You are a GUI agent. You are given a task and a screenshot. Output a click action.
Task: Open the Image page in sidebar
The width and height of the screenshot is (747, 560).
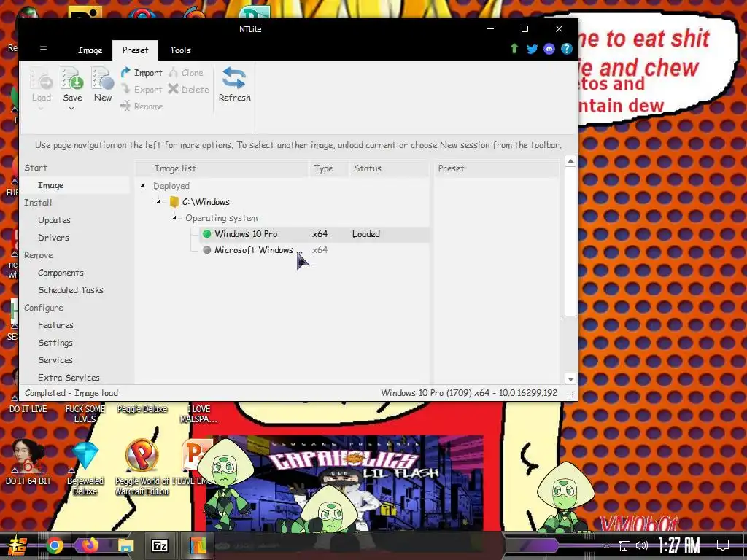(75, 185)
